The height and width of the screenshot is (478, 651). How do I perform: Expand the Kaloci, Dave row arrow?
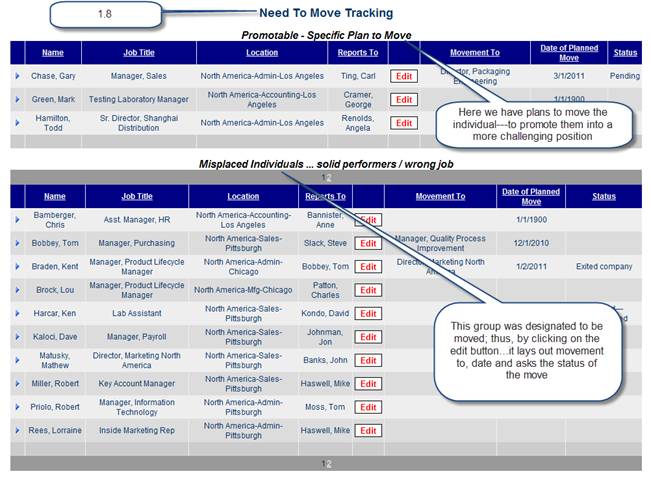point(17,337)
